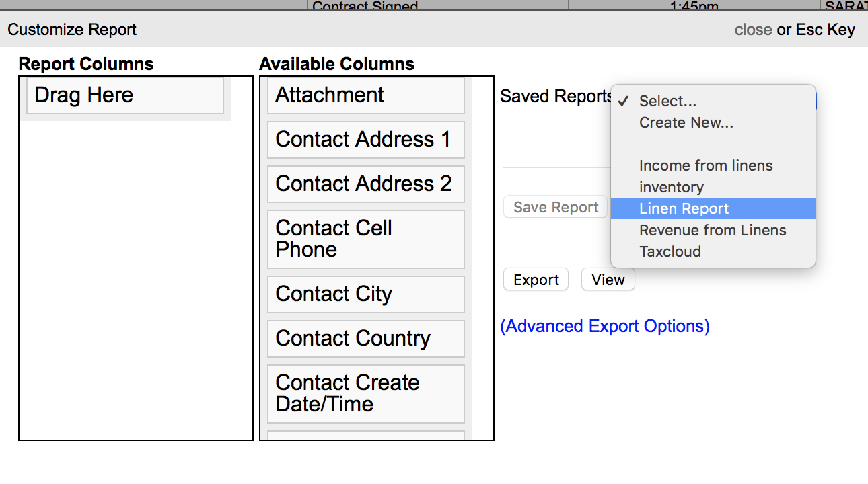
Task: Click the report name input field
Action: click(556, 154)
